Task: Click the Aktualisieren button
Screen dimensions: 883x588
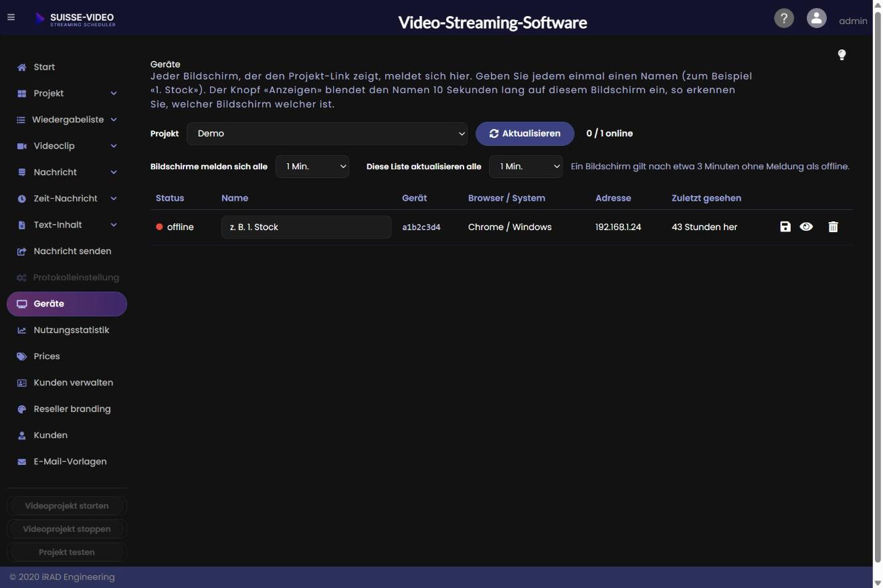Action: coord(525,133)
